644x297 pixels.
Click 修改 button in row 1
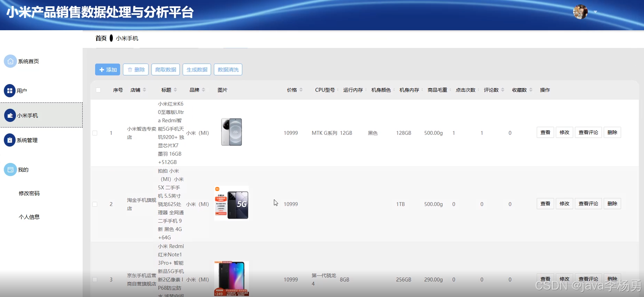[x=564, y=132]
